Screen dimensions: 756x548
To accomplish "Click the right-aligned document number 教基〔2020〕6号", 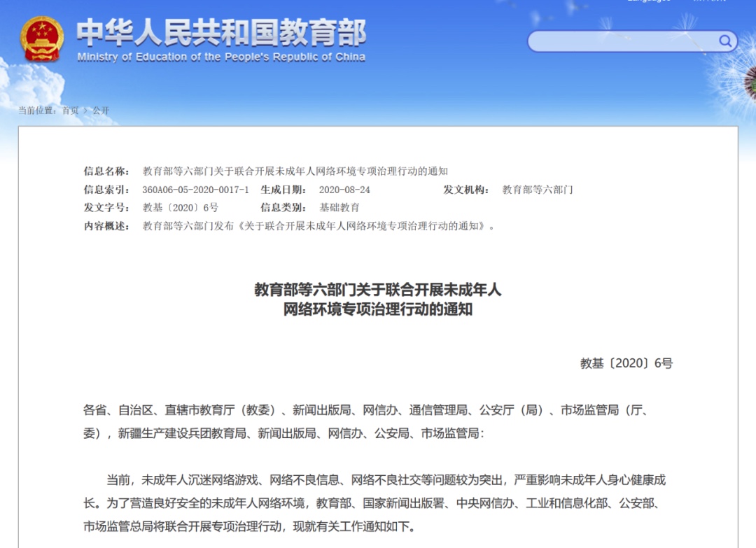I will (626, 363).
